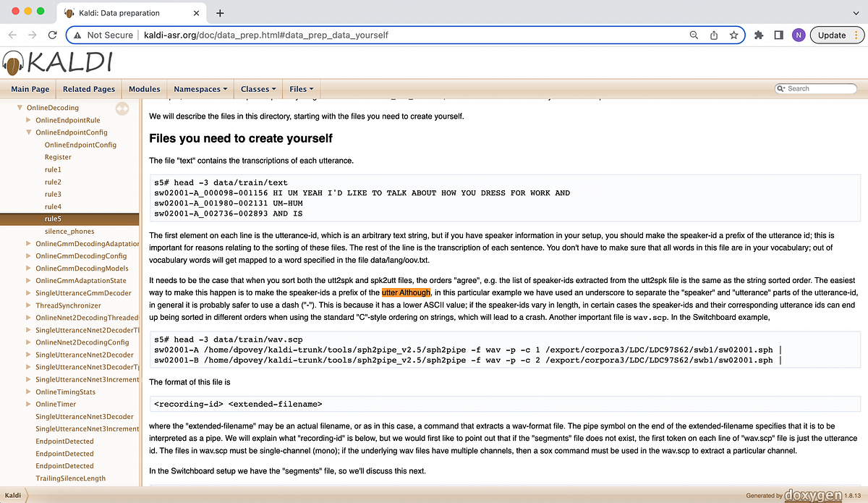The width and height of the screenshot is (868, 503).
Task: Open the browser extensions puzzle icon
Action: (759, 35)
